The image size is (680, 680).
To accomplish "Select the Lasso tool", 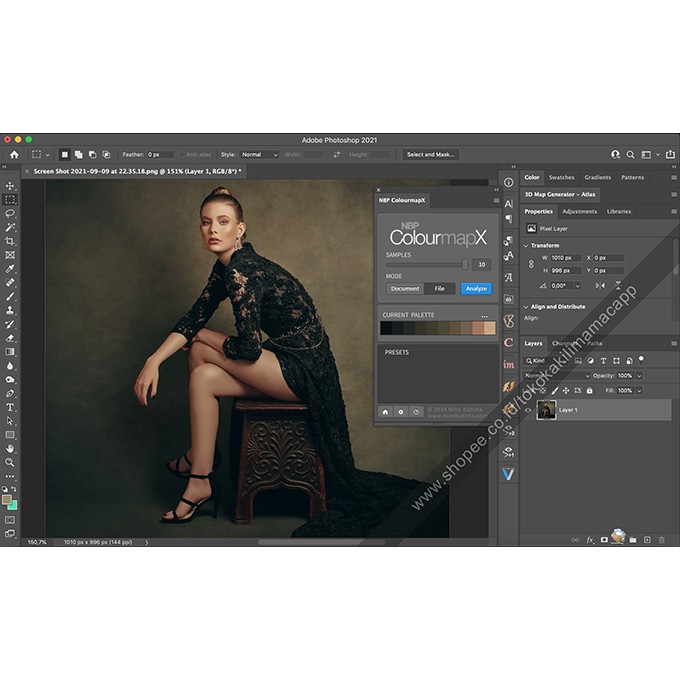I will [10, 213].
